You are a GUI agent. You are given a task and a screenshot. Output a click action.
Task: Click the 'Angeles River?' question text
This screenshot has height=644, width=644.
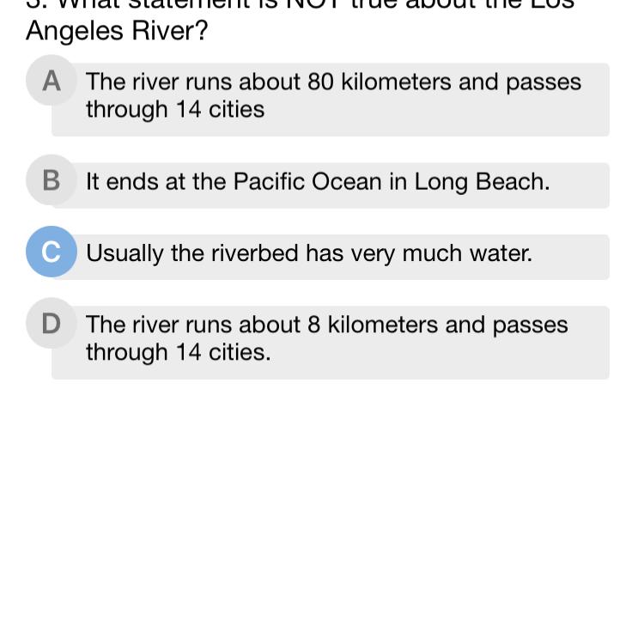point(117,31)
